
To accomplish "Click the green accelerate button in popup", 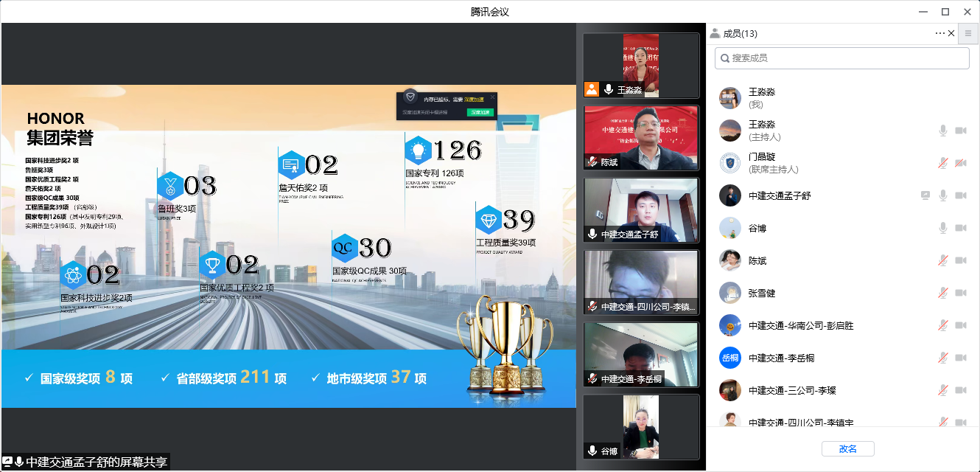I will pyautogui.click(x=480, y=113).
